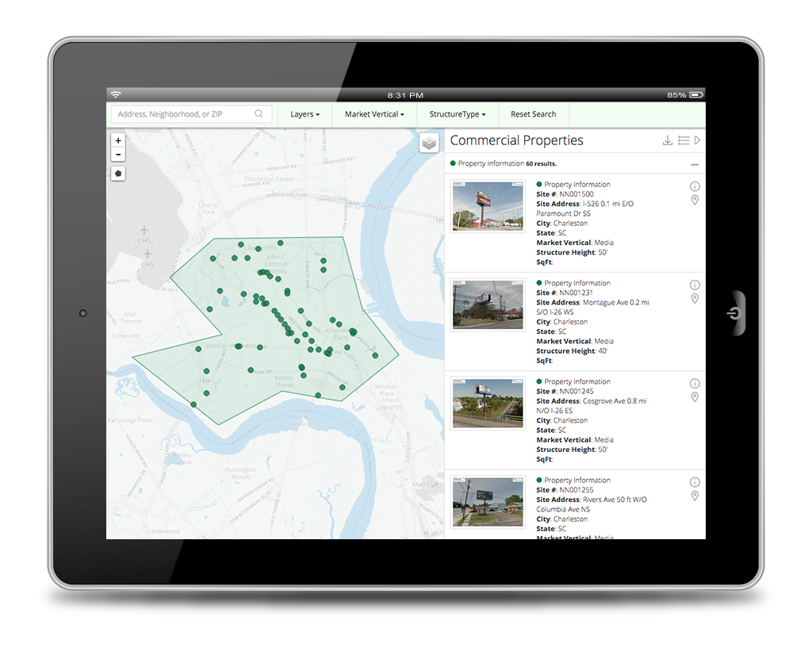Click the search magnifier icon
This screenshot has height=655, width=812.
point(259,114)
